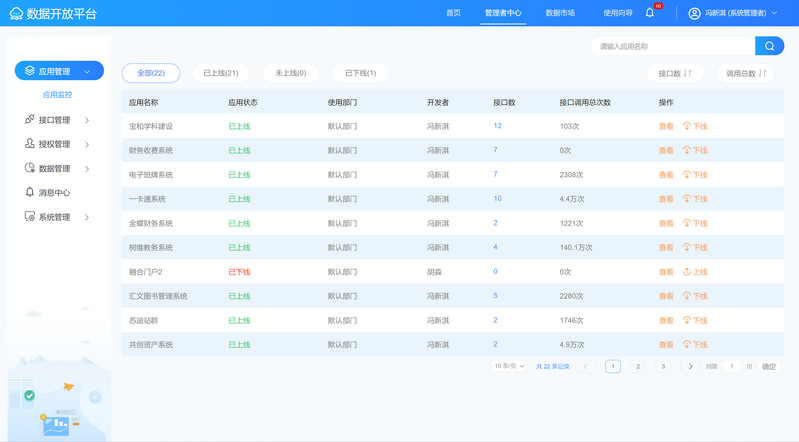The height and width of the screenshot is (442, 799).
Task: Click the 确定 page jump button
Action: (x=768, y=367)
